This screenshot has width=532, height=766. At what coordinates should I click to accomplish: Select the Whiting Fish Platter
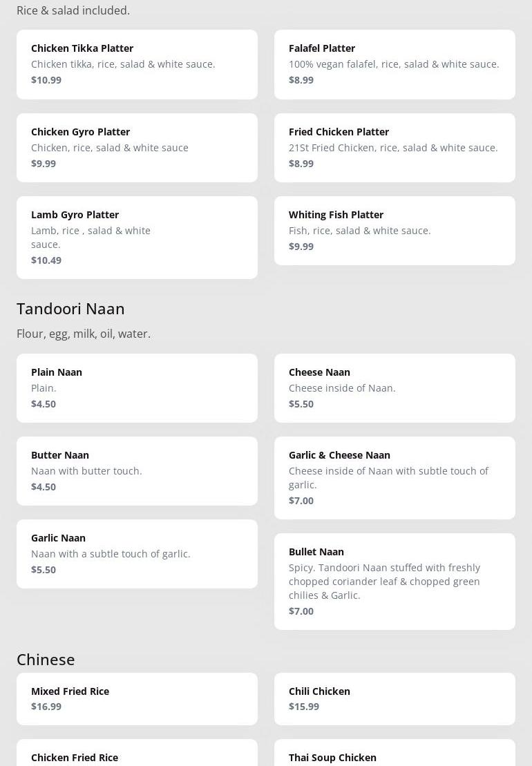pos(395,230)
